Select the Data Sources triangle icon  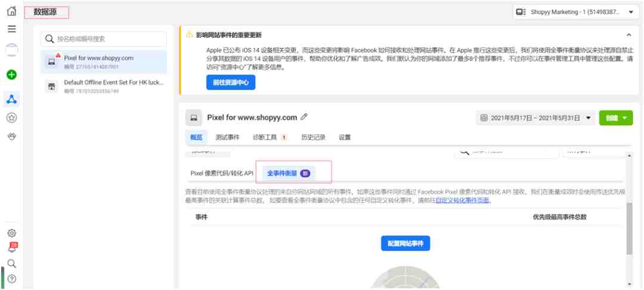pos(12,99)
